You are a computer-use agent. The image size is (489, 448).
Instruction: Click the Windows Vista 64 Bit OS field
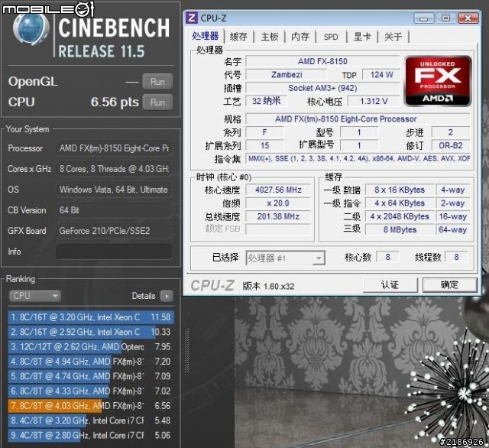[114, 190]
